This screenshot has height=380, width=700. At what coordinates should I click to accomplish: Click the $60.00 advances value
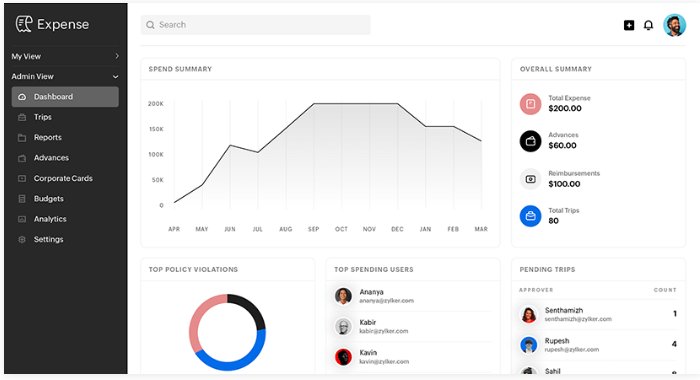562,146
